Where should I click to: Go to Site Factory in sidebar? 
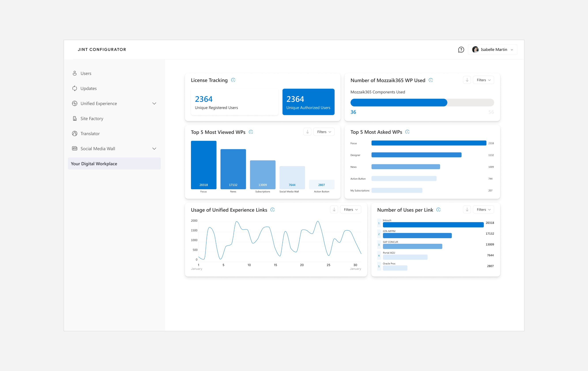[92, 119]
